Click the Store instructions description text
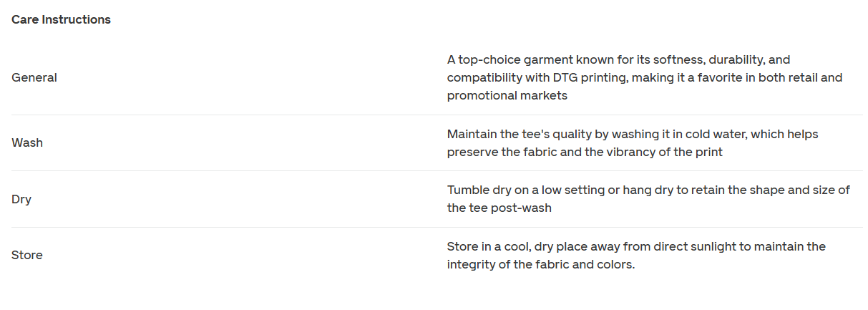Screen dimensions: 868x310 (636, 255)
